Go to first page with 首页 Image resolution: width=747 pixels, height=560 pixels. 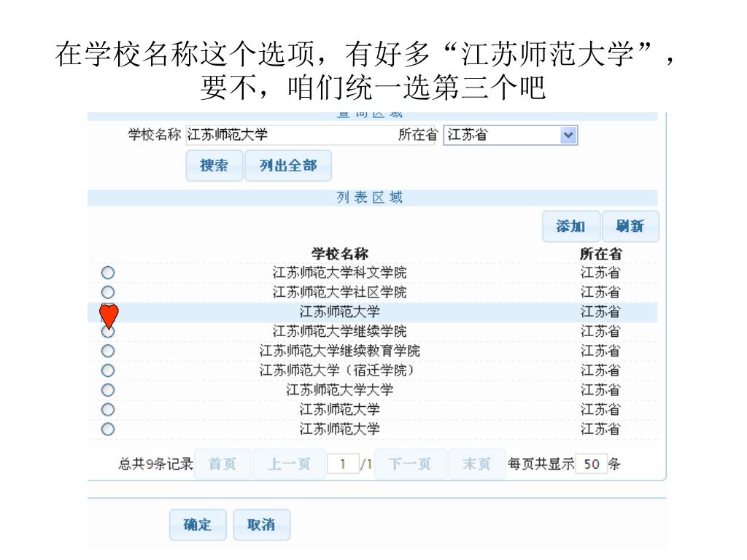point(222,463)
